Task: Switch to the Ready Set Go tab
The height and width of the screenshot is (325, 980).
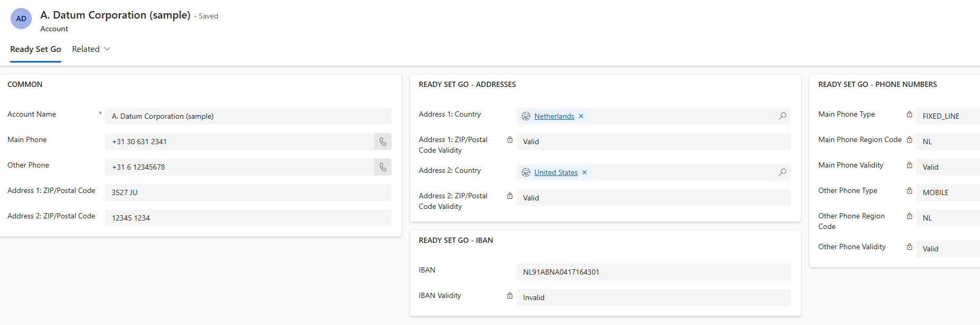Action: [35, 49]
